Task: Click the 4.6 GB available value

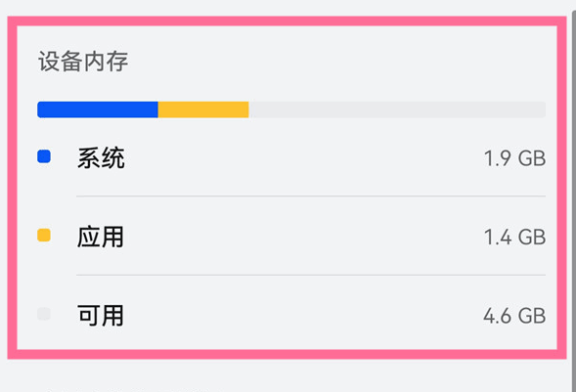Action: [x=514, y=316]
